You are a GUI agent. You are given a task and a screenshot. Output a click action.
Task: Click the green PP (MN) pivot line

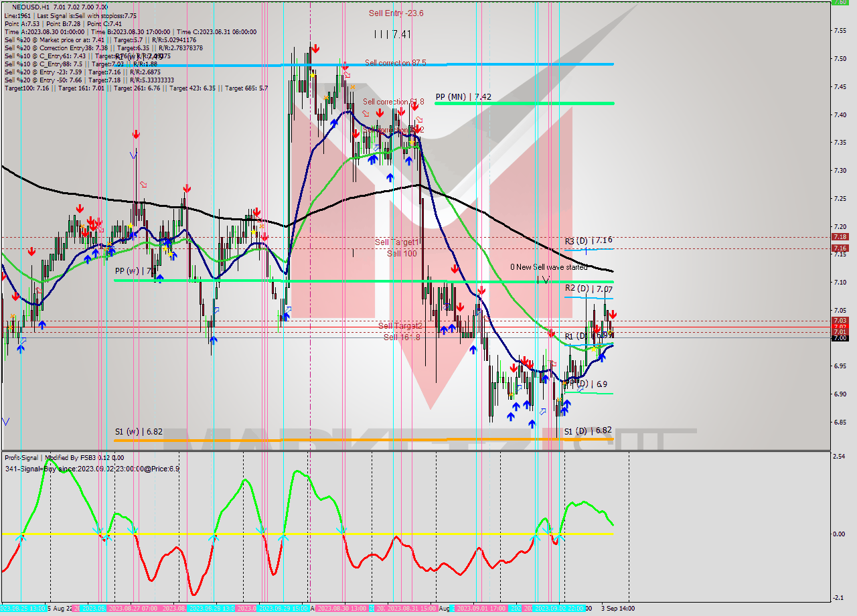pyautogui.click(x=524, y=104)
